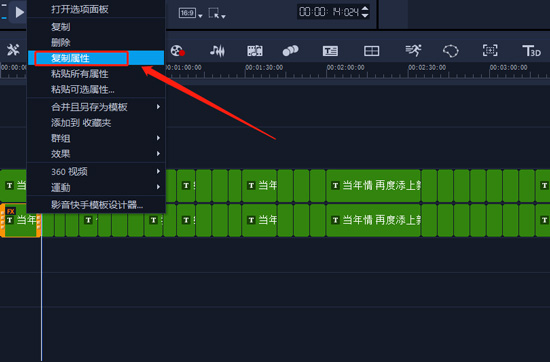The image size is (550, 362).
Task: Select 粘贴所有属性 menu entry
Action: (96, 74)
